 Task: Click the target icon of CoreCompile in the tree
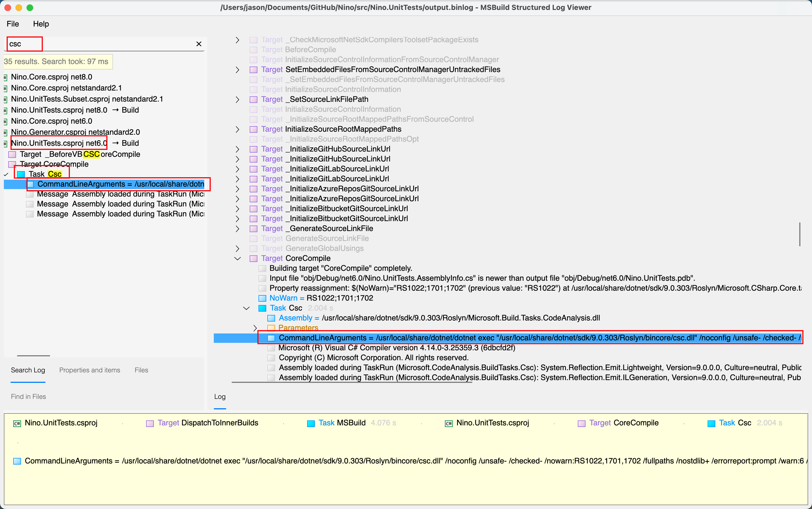tap(254, 259)
